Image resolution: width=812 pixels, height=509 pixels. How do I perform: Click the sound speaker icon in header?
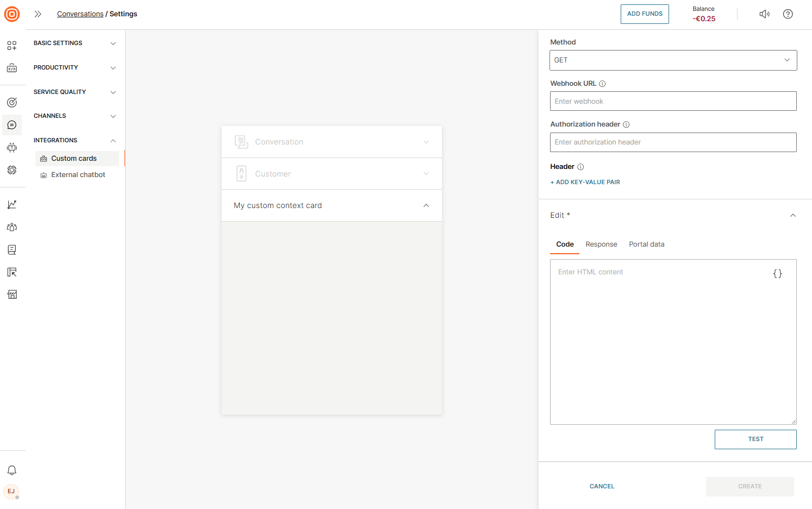[764, 14]
